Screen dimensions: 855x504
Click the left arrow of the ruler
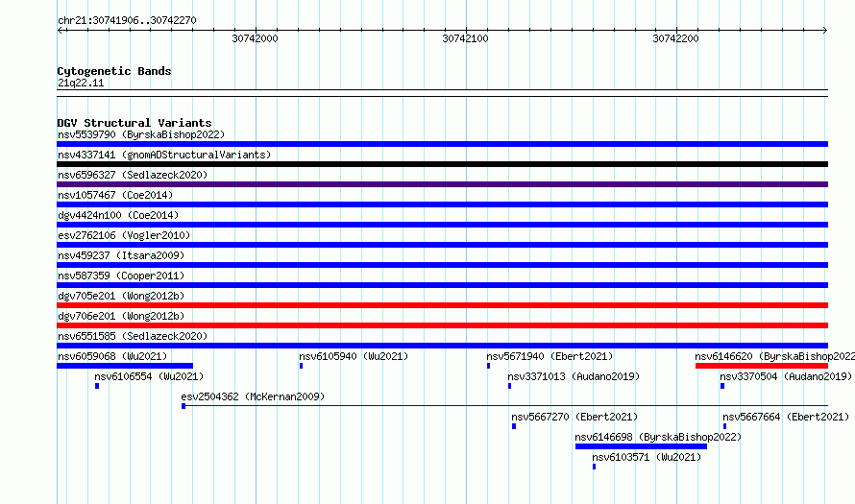pyautogui.click(x=61, y=31)
